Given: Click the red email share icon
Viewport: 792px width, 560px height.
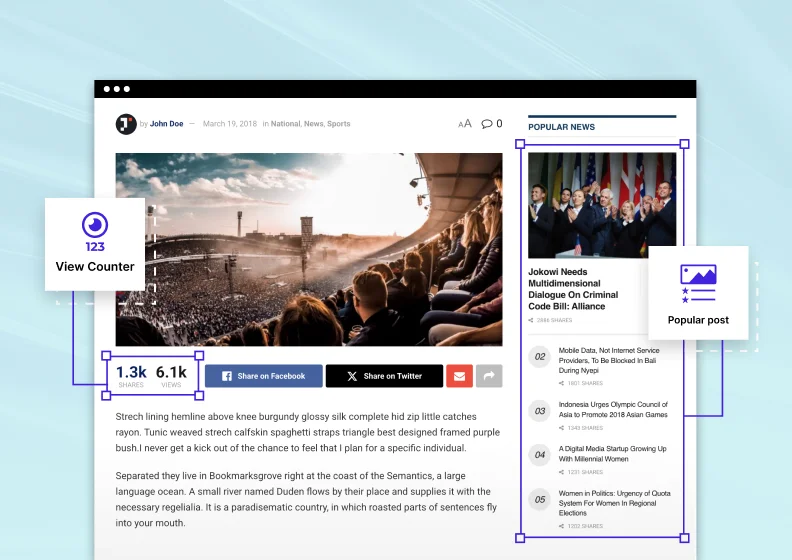Looking at the screenshot, I should (x=459, y=376).
